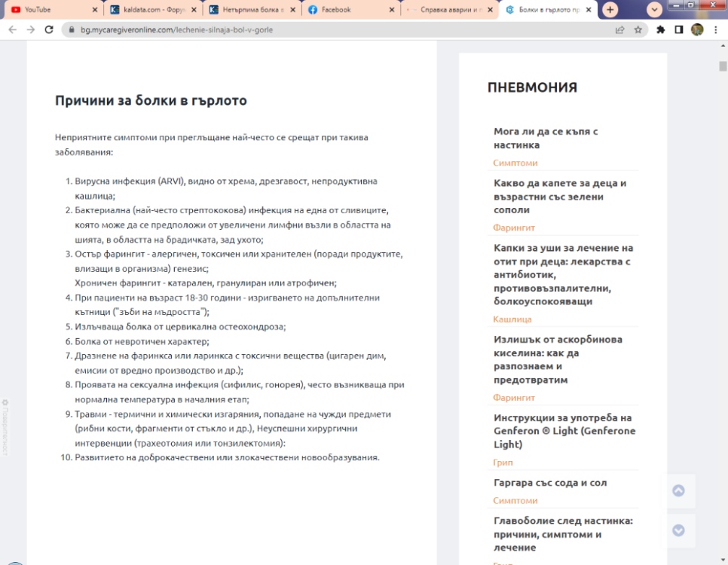This screenshot has width=728, height=565.
Task: Open article about Genferon Light instructions
Action: click(564, 431)
